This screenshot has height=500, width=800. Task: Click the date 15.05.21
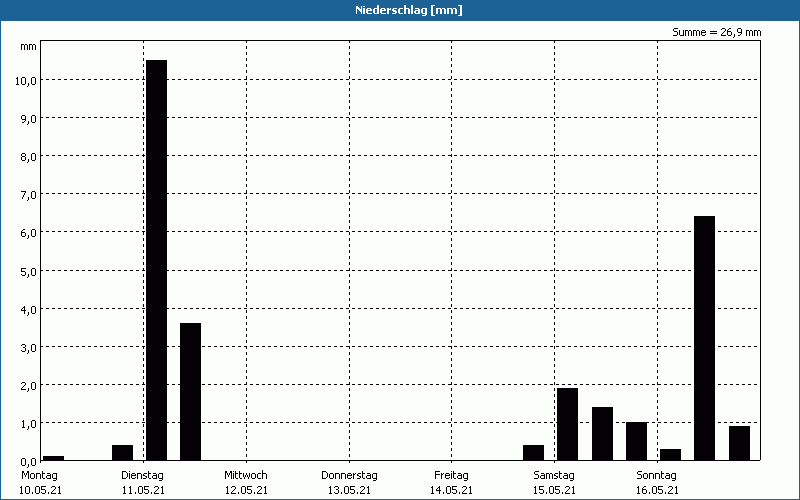point(555,490)
